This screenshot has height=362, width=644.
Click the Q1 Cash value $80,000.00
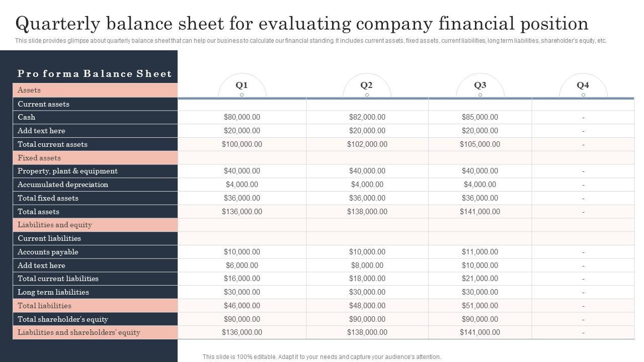[x=242, y=117]
